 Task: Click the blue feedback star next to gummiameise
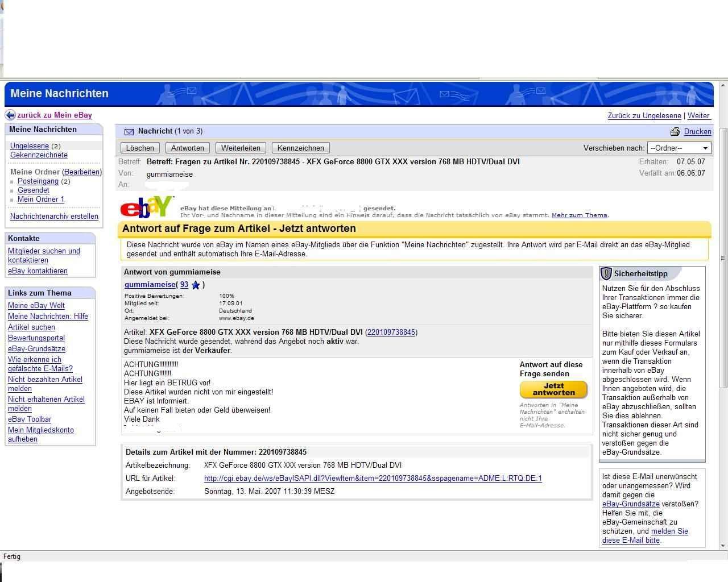click(x=196, y=285)
